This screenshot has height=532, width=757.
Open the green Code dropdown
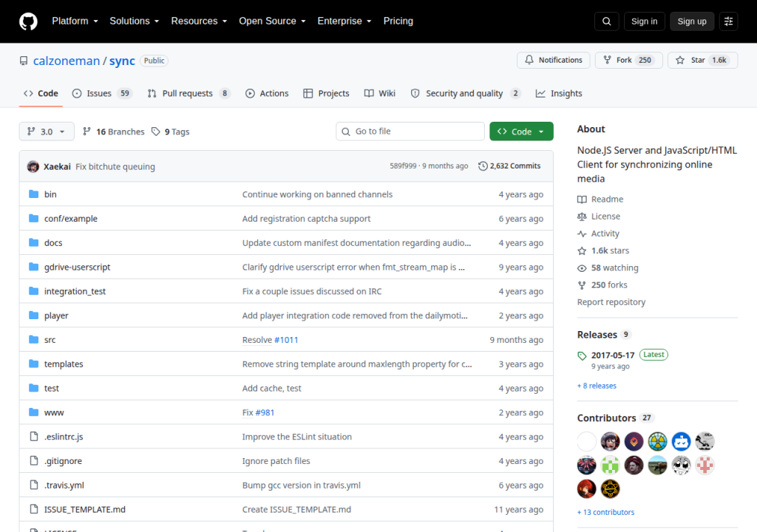pyautogui.click(x=521, y=132)
